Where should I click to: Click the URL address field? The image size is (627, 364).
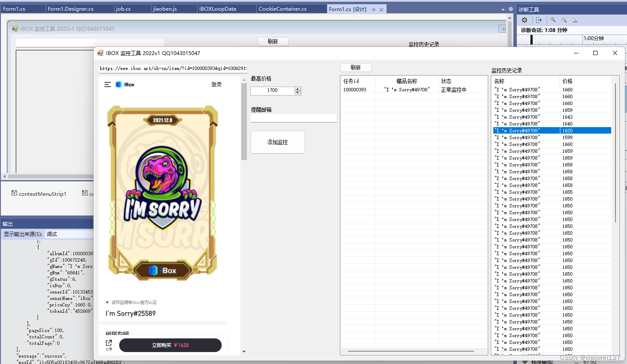tap(173, 68)
